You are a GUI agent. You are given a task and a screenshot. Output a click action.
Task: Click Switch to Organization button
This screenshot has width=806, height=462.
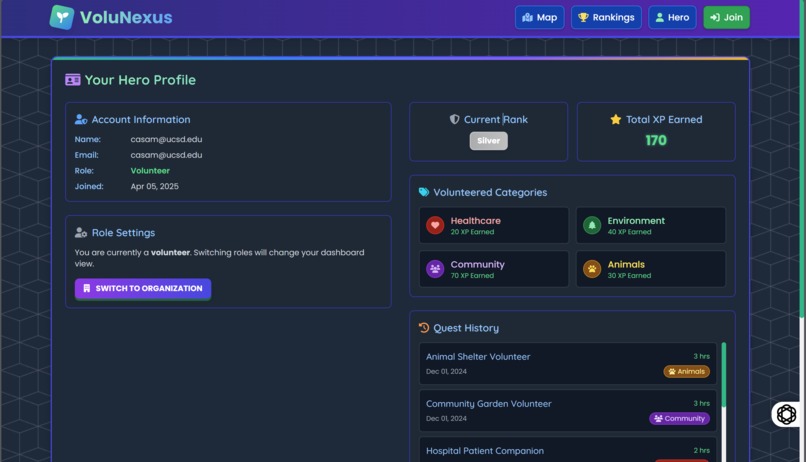pyautogui.click(x=143, y=288)
